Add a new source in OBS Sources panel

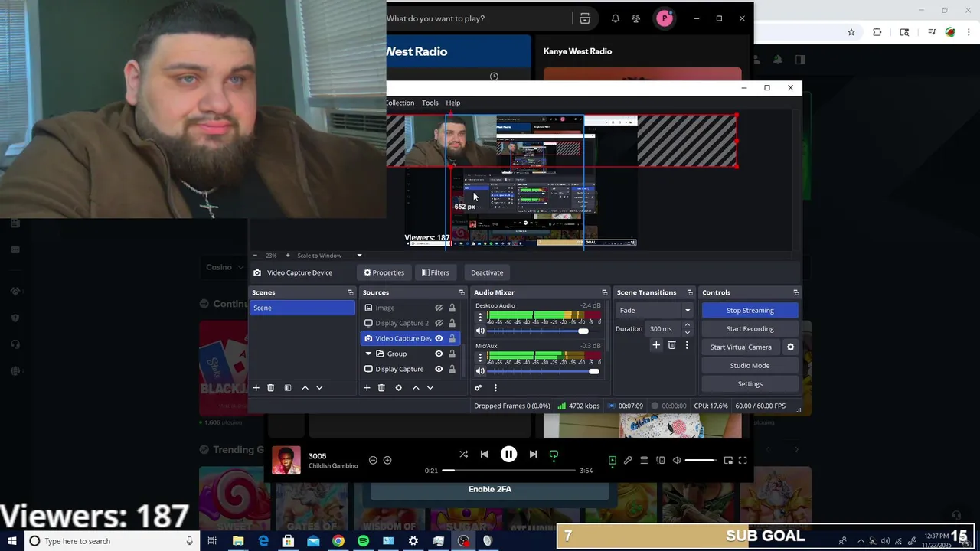tap(367, 388)
